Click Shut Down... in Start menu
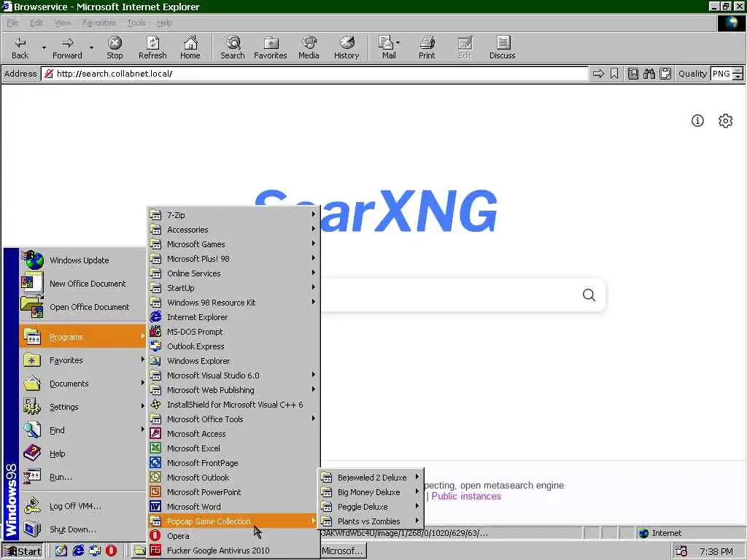The width and height of the screenshot is (747, 560). point(83,529)
